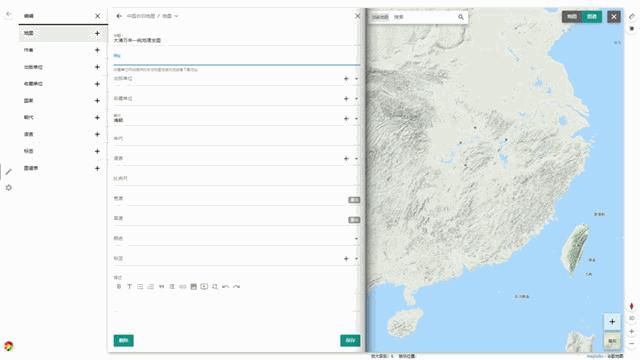The width and height of the screenshot is (640, 360).
Task: Click the green button at bottom-left of form
Action: click(123, 340)
